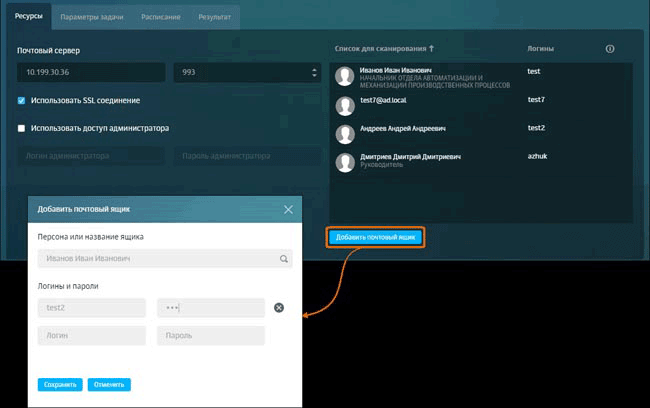
Task: Click the empty Пароль field
Action: (211, 335)
